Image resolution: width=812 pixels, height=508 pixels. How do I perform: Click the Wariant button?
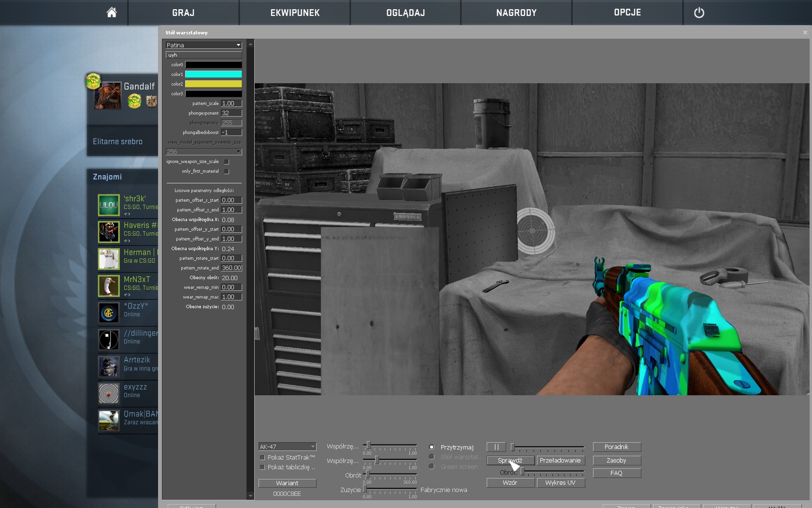click(287, 483)
